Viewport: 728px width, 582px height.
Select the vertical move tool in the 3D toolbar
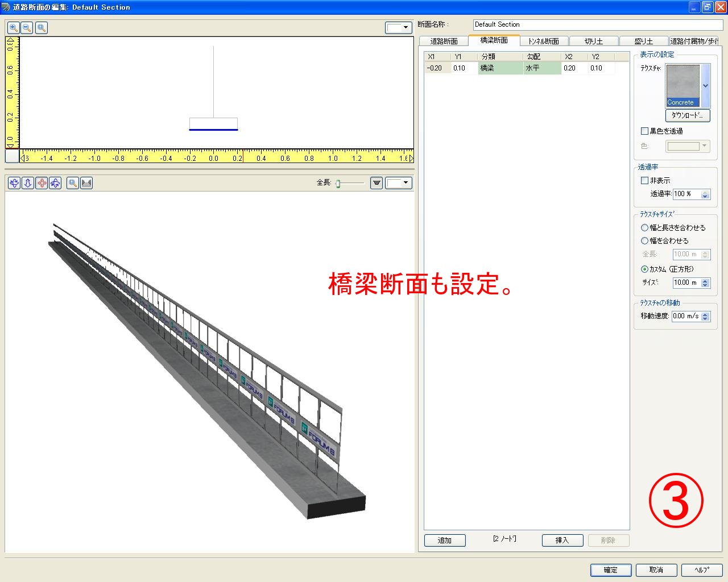[x=28, y=183]
